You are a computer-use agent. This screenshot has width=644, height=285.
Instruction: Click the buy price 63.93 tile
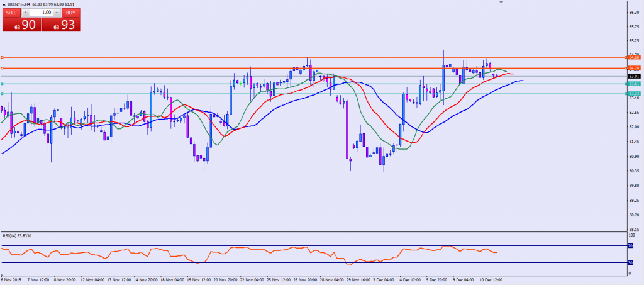[62, 25]
